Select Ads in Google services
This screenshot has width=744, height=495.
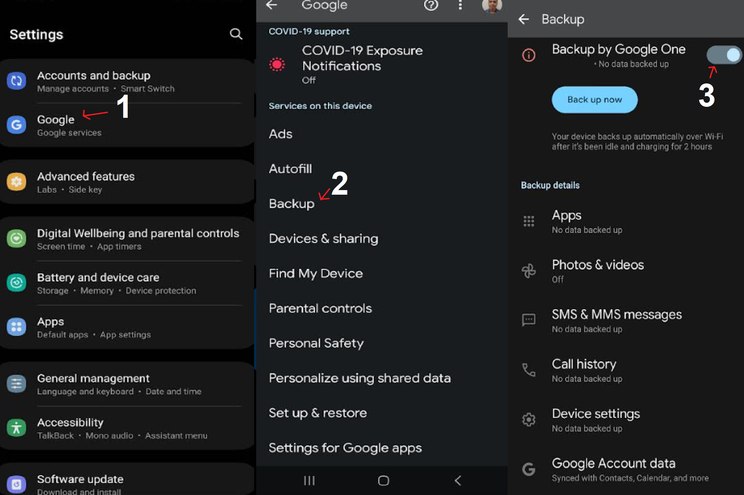(381, 134)
